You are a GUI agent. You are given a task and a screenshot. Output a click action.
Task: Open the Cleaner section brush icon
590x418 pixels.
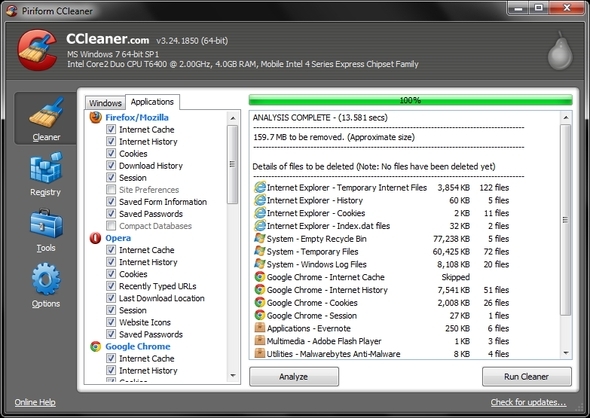click(x=46, y=112)
